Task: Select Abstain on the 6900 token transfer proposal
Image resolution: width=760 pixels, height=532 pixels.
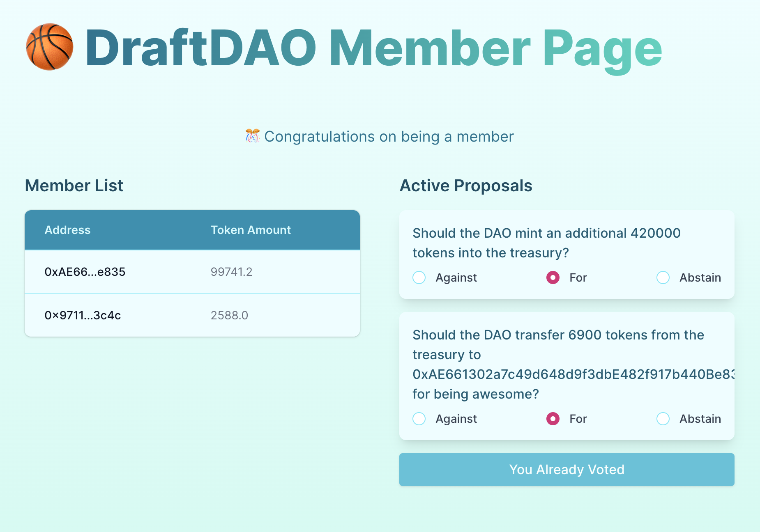Action: 663,419
